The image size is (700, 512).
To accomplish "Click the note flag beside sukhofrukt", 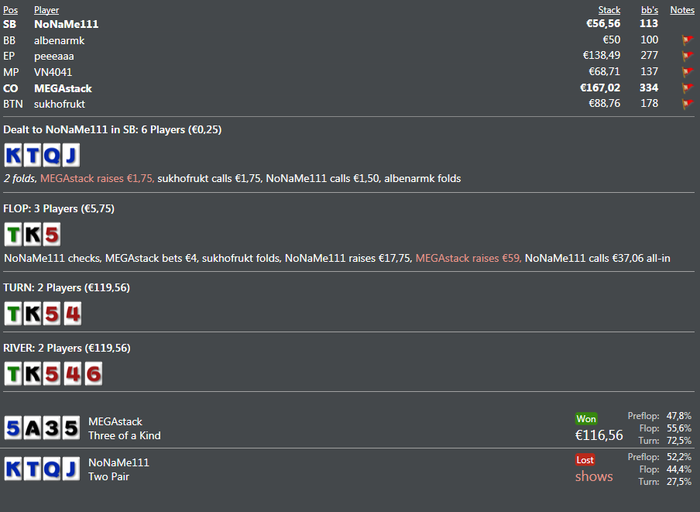I will click(x=687, y=104).
